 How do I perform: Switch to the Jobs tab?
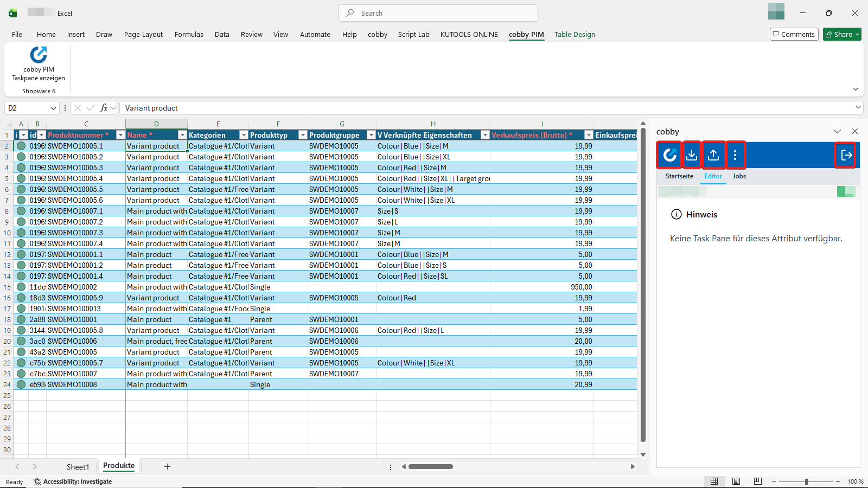tap(738, 176)
